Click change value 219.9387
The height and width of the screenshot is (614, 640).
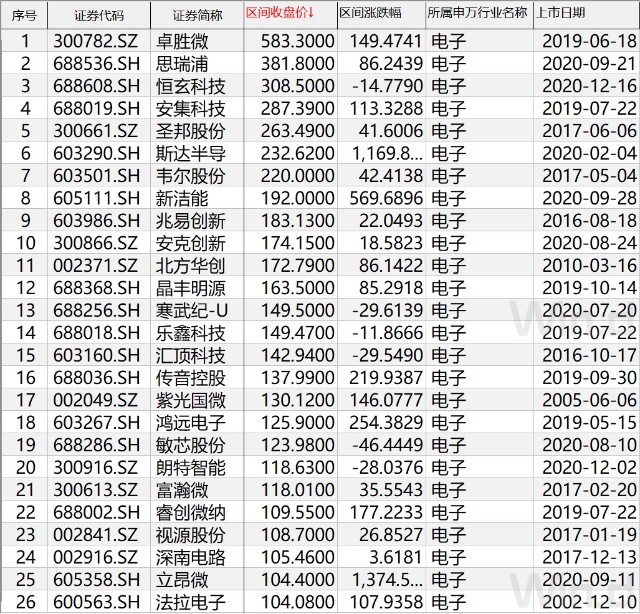coord(386,378)
